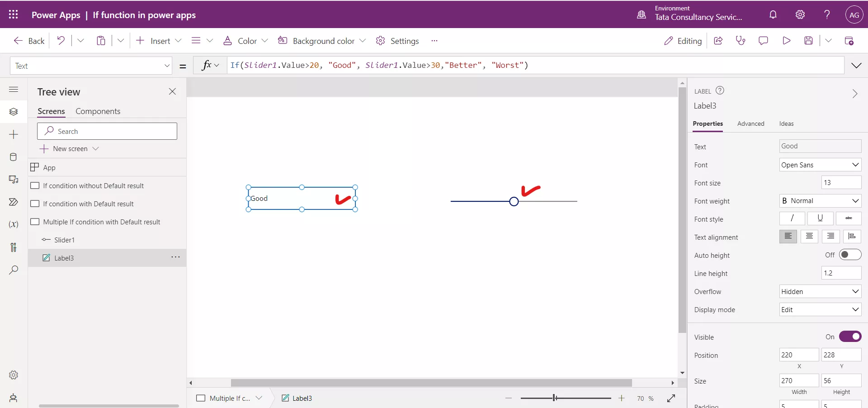Turn on Auto height for Label3

pos(850,255)
